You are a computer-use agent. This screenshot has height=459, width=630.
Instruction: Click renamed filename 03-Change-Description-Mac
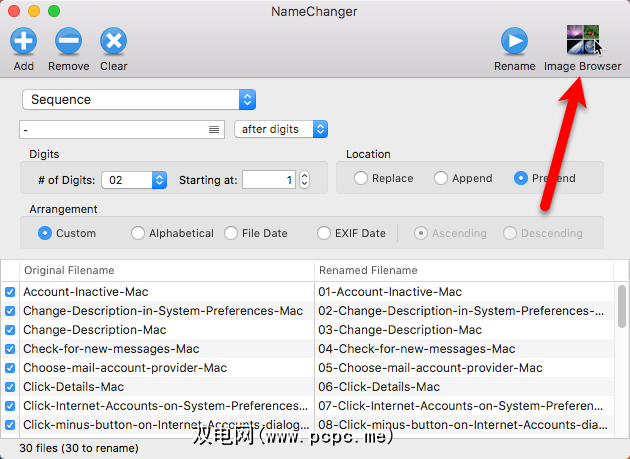[x=400, y=330]
